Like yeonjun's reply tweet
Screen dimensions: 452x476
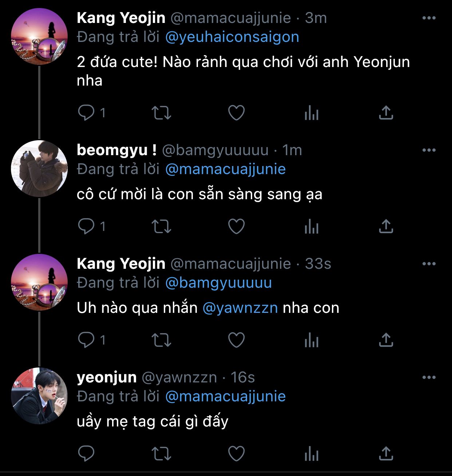pos(236,454)
